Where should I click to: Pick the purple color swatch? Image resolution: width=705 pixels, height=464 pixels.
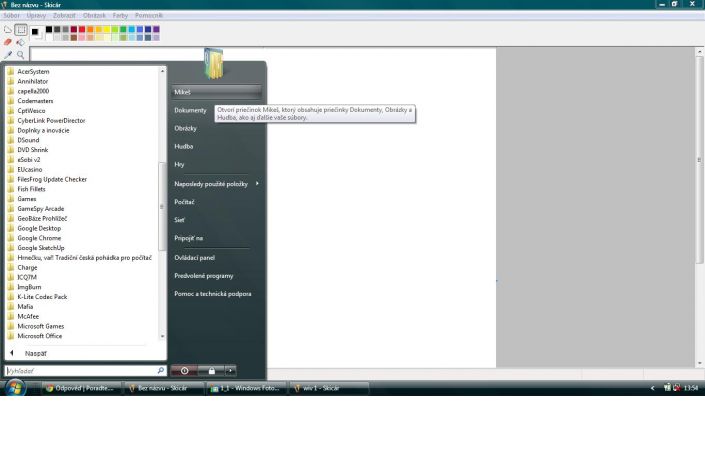156,30
